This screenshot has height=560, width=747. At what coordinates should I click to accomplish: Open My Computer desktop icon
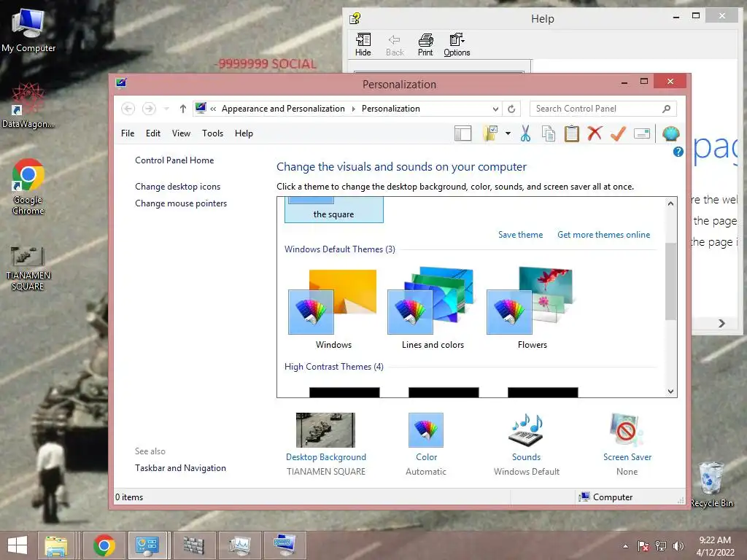28,31
